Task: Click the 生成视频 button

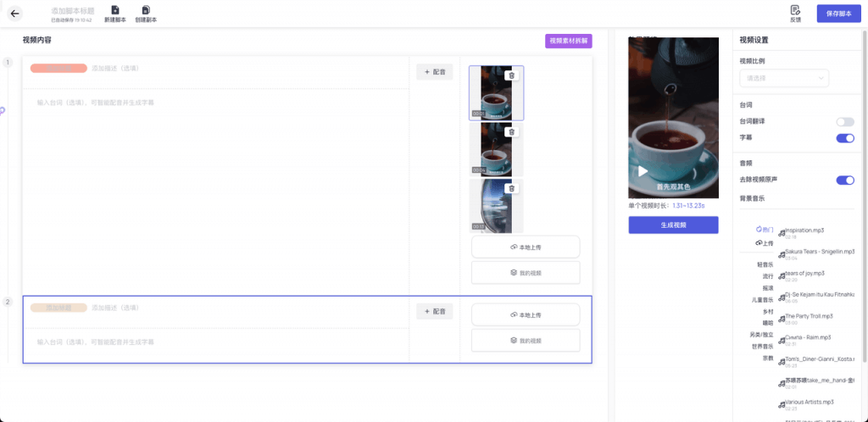Action: tap(673, 225)
